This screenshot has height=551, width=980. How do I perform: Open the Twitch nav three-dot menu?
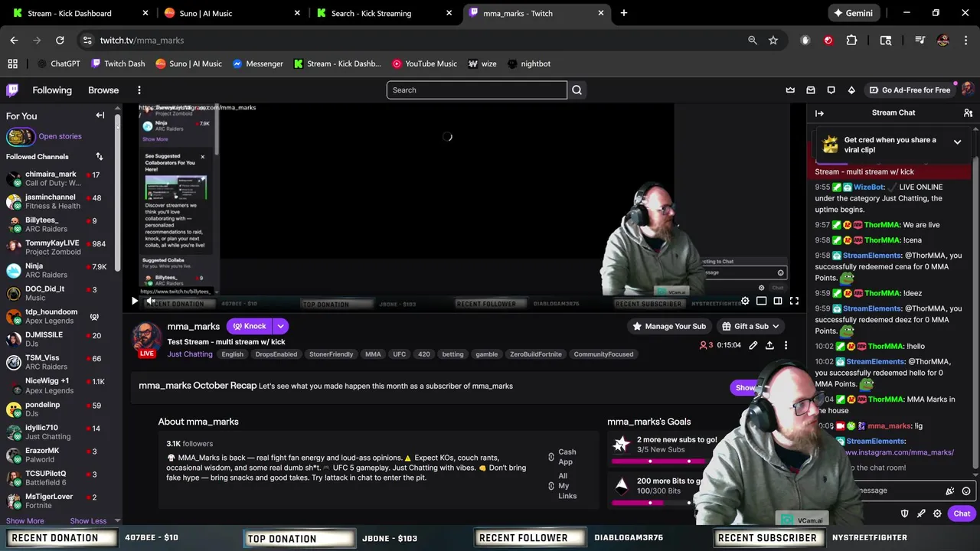[x=139, y=90]
